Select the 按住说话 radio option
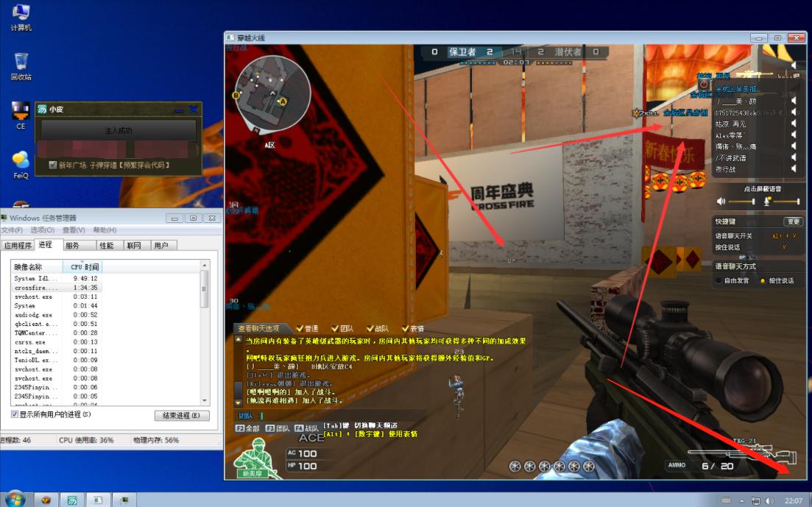Viewport: 812px width, 507px height. [762, 280]
